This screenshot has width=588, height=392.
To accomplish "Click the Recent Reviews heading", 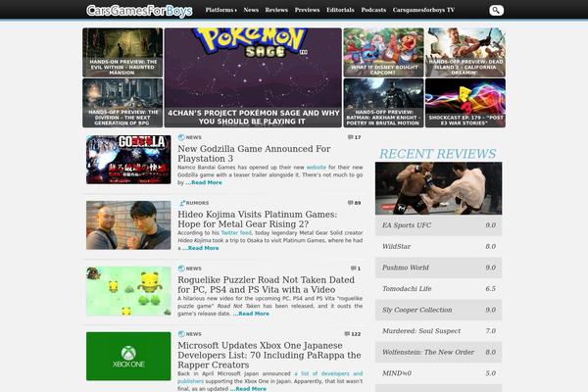I will coord(438,154).
